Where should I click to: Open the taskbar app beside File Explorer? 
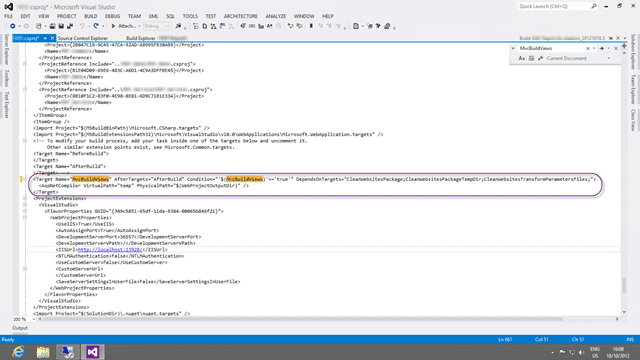(x=67, y=352)
